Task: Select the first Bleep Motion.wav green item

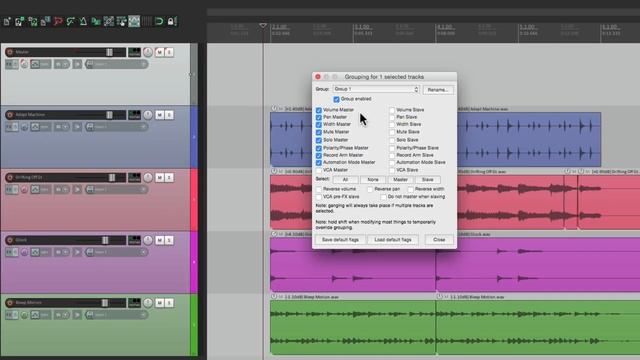Action: tap(353, 327)
